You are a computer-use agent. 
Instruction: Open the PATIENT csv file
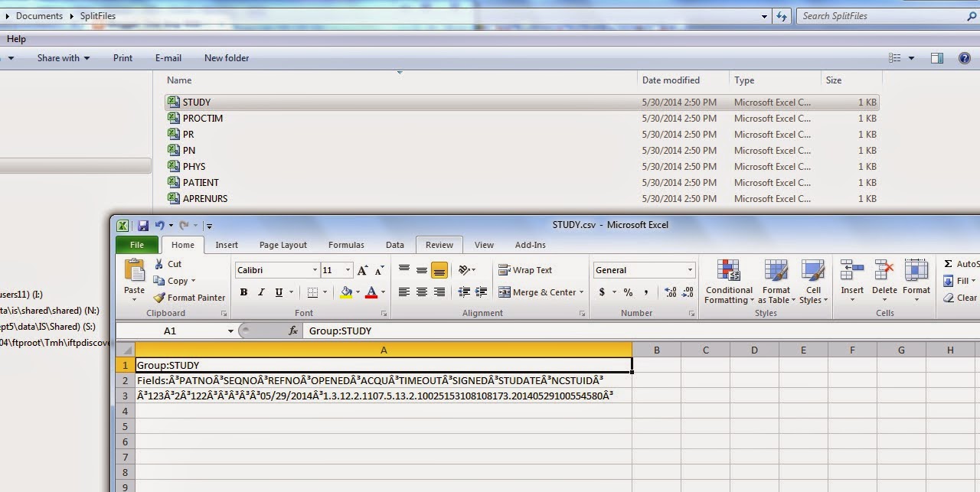(x=202, y=182)
